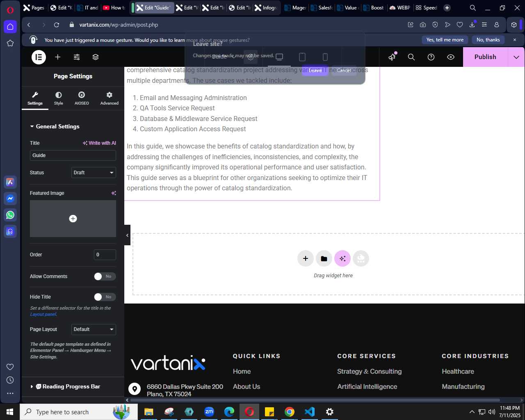Open the Healthcare footer link
The height and width of the screenshot is (420, 525).
coord(458,371)
